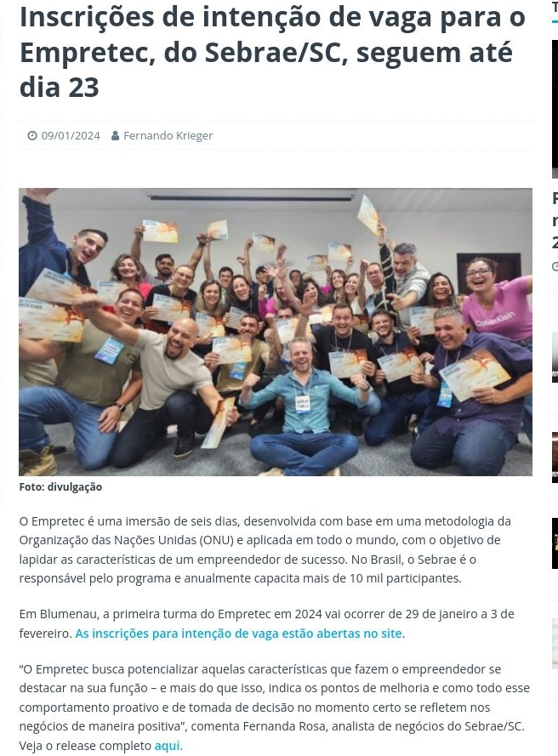Click the article headline about Empretec inscriptions
The height and width of the screenshot is (756, 558).
coord(272,52)
